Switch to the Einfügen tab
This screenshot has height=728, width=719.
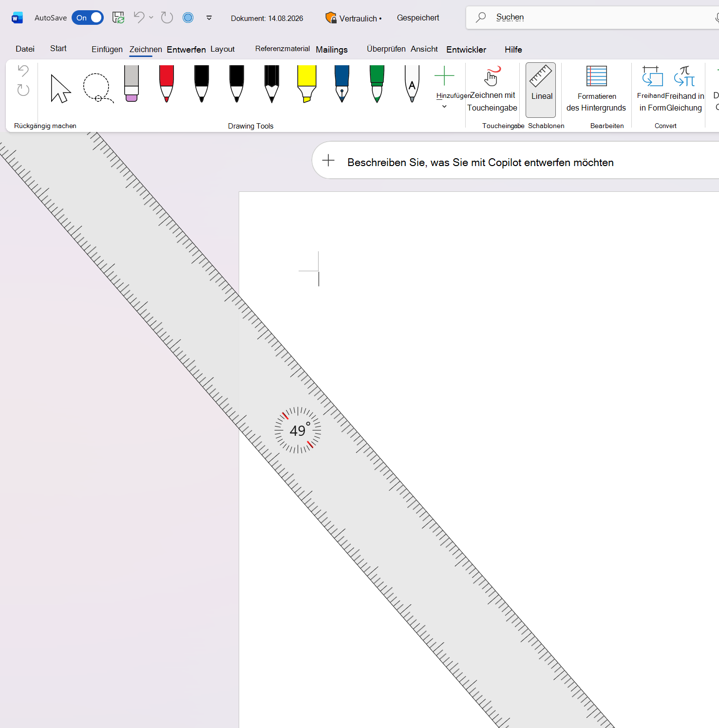pyautogui.click(x=107, y=49)
